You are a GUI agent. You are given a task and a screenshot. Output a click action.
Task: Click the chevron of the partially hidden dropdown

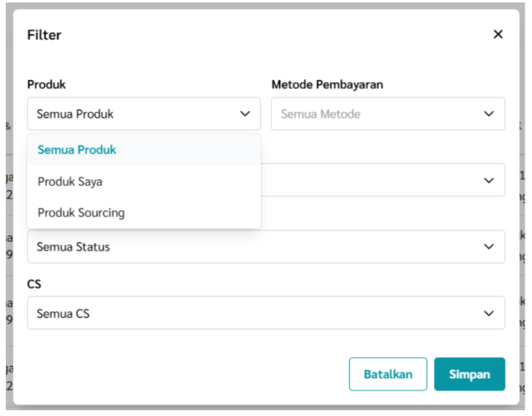click(x=488, y=180)
